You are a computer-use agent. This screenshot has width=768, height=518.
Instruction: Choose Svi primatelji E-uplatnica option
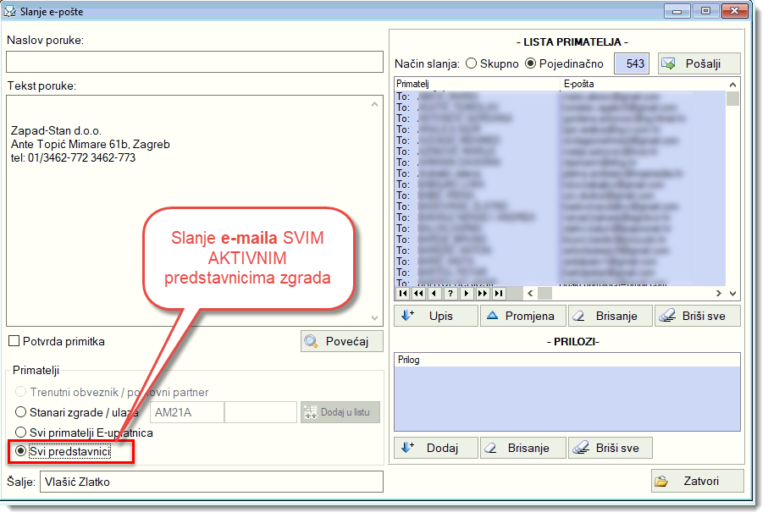coord(21,432)
